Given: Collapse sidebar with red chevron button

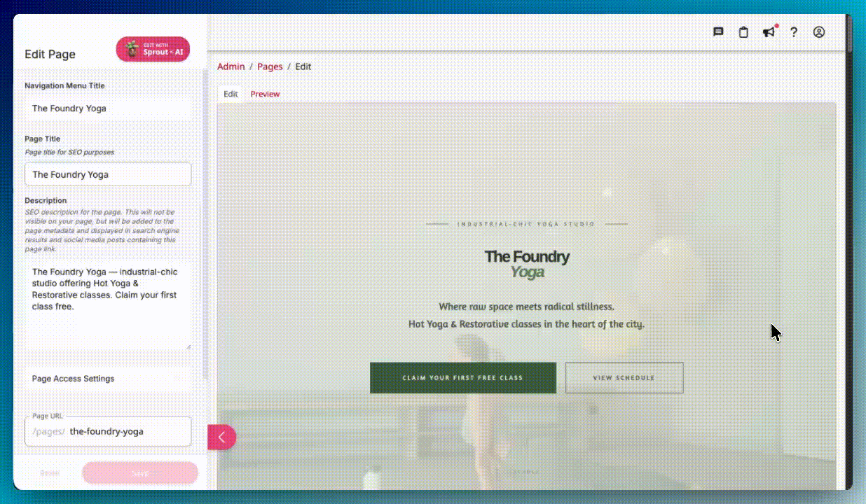Looking at the screenshot, I should click(221, 437).
